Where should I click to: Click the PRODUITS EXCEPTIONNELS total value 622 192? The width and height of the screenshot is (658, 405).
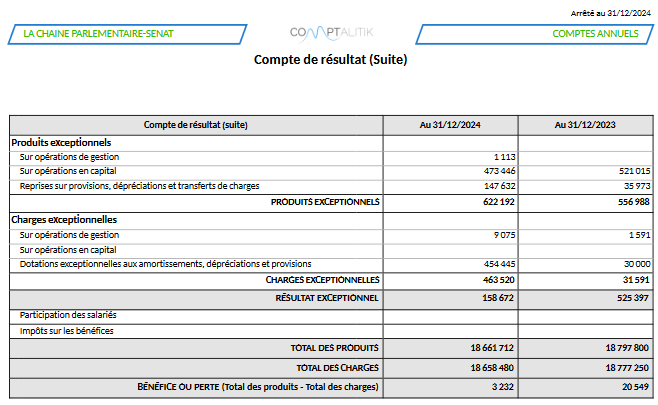(498, 202)
